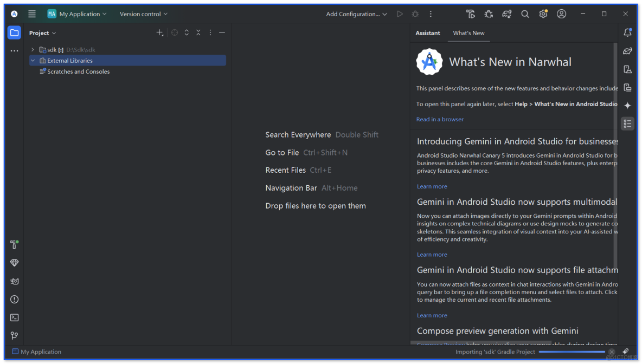The height and width of the screenshot is (364, 642).
Task: Switch to the Assistant tab
Action: [x=428, y=32]
